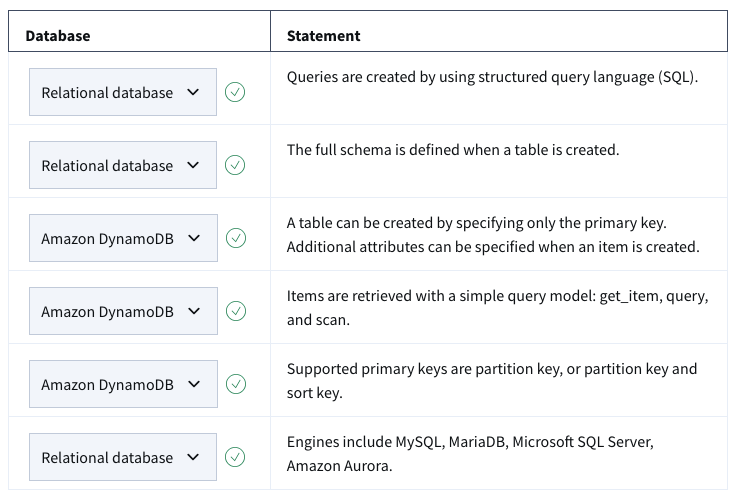The width and height of the screenshot is (737, 499).
Task: Expand database dropdown for full schema statement
Action: tap(122, 166)
